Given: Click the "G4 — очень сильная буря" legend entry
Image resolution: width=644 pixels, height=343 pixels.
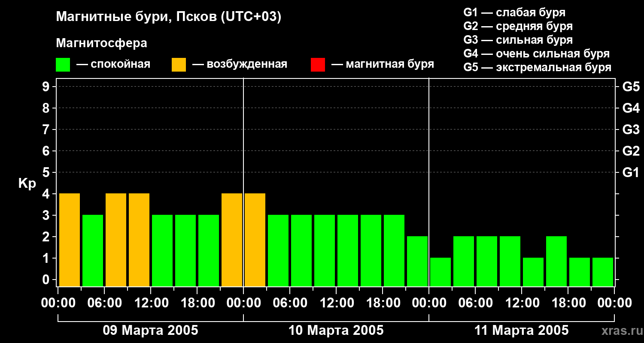Looking at the screenshot, I should 536,54.
